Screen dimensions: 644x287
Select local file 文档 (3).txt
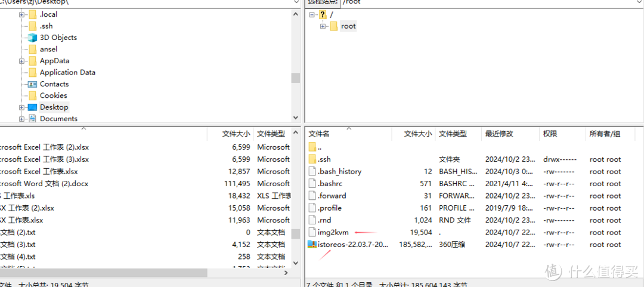[x=18, y=245]
